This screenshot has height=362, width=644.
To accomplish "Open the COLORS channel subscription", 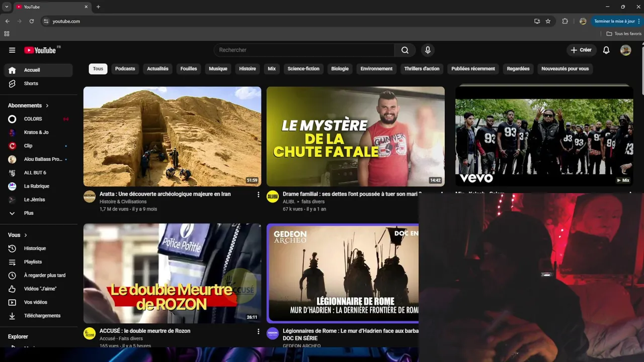I will click(x=38, y=119).
